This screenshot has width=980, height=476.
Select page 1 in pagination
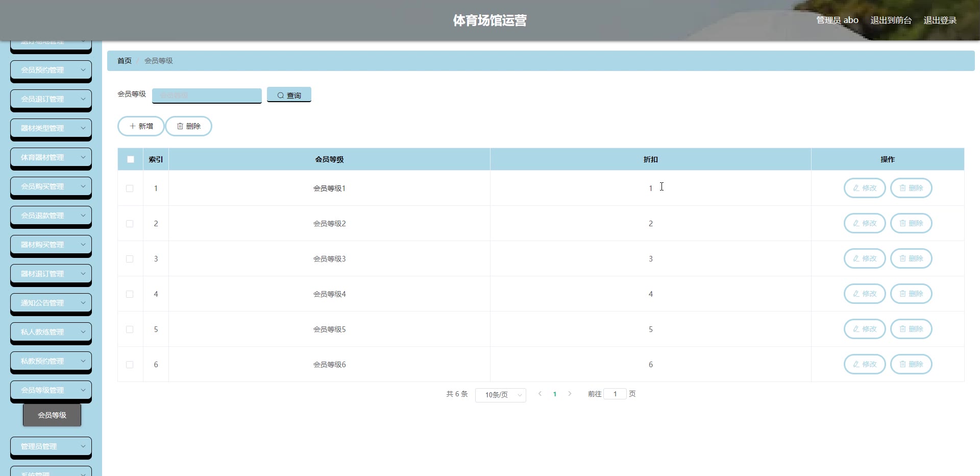(x=555, y=394)
